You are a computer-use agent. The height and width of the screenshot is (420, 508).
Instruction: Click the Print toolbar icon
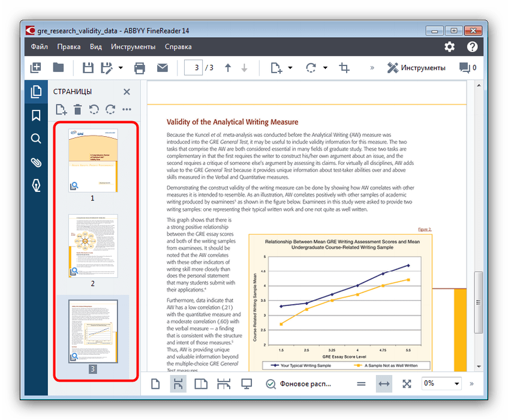click(140, 68)
